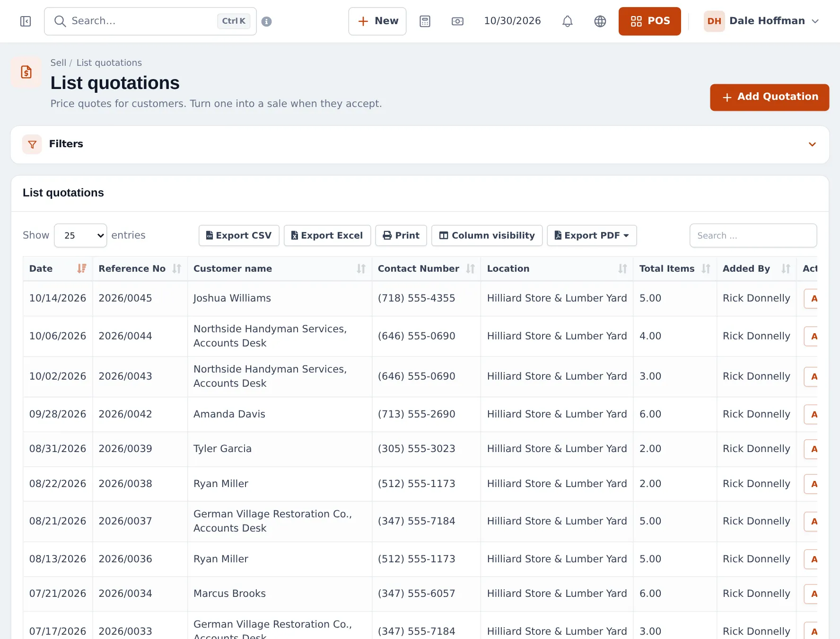Image resolution: width=840 pixels, height=639 pixels.
Task: Select reference number 2026/0044
Action: coord(125,336)
